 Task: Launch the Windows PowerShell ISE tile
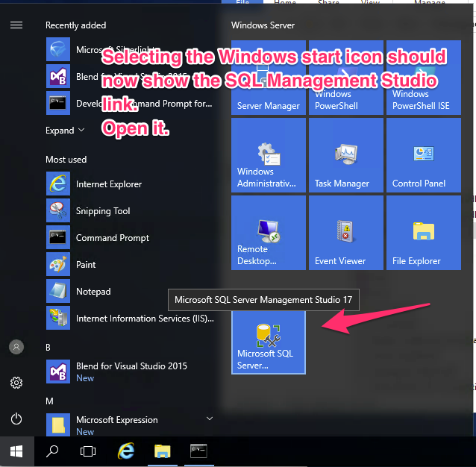424,78
